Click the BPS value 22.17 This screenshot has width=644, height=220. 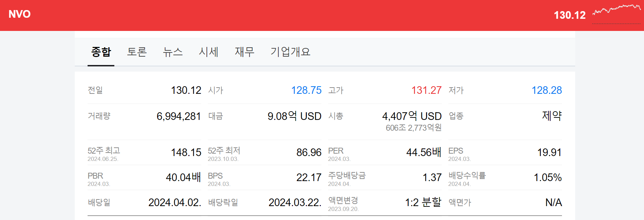pyautogui.click(x=309, y=177)
